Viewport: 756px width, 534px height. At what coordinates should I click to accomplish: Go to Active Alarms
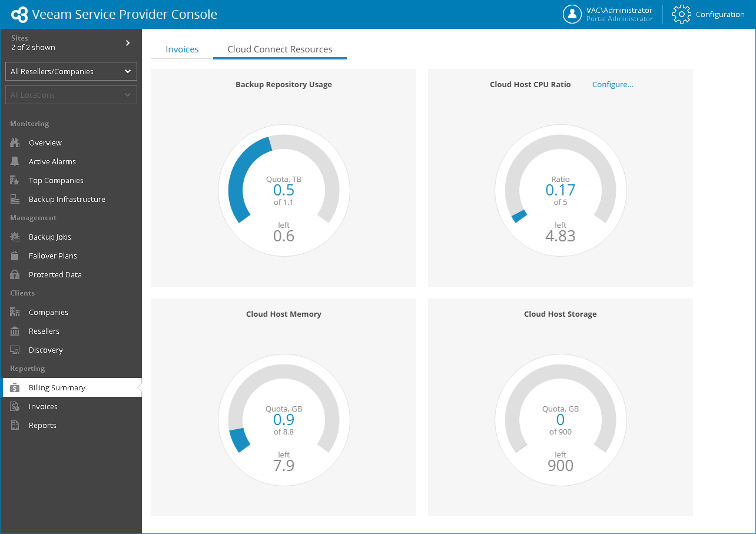pos(52,161)
